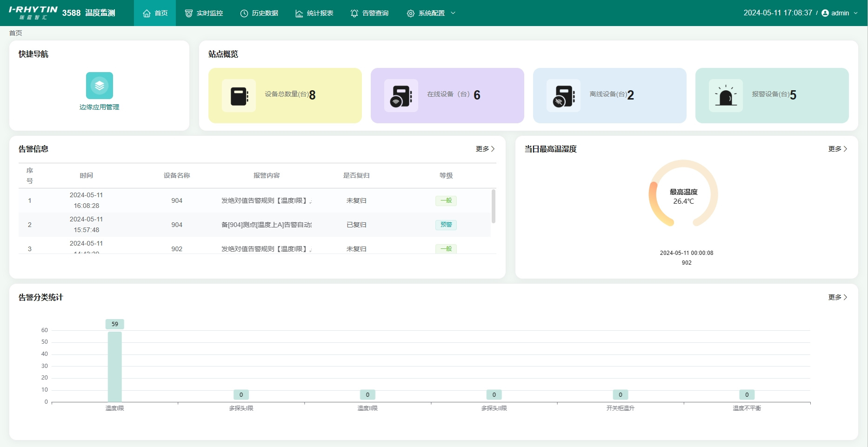Click the 离线设备 offline device icon

click(x=563, y=96)
